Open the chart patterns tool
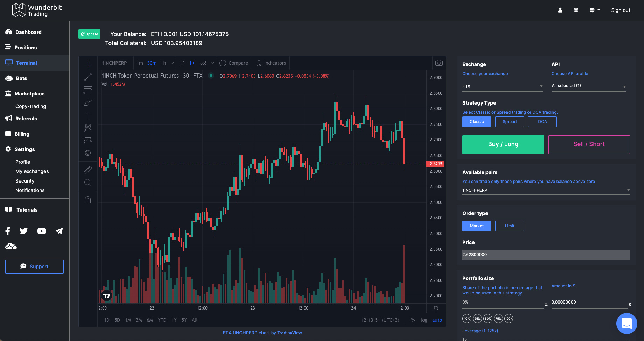644x341 pixels. coord(88,128)
